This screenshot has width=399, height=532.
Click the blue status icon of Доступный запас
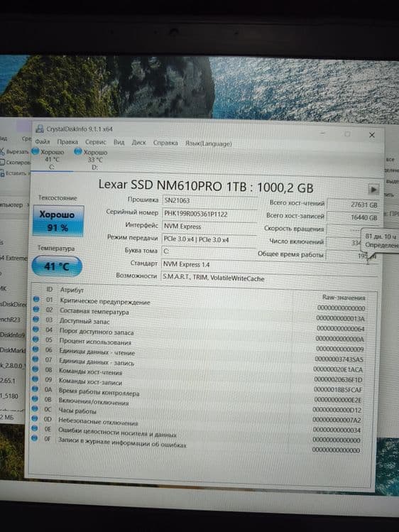tap(35, 319)
